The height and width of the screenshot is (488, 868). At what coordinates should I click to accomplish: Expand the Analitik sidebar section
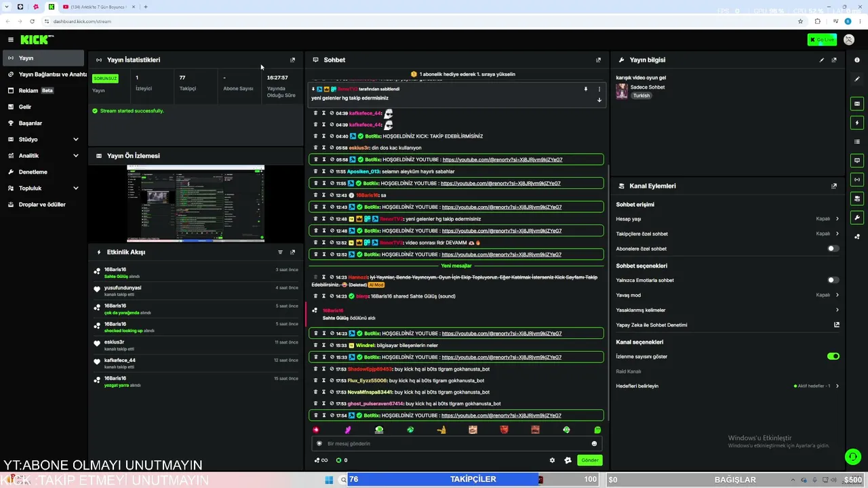click(x=43, y=156)
